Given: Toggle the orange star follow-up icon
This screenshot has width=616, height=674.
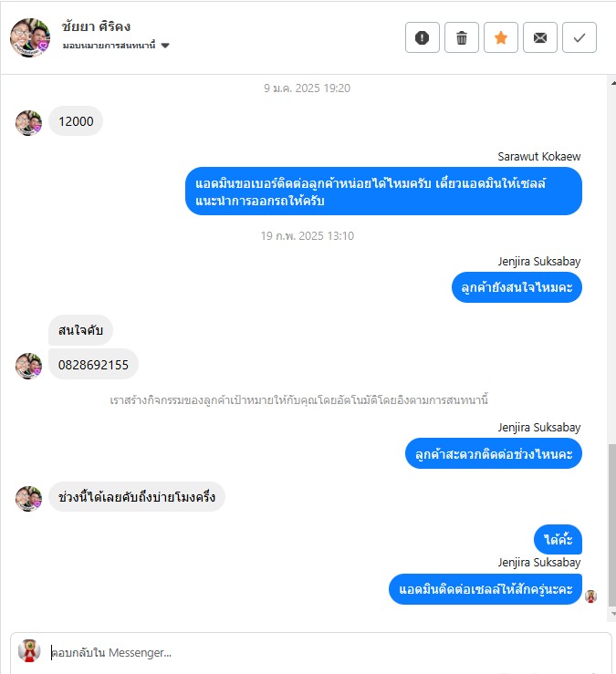Looking at the screenshot, I should pyautogui.click(x=501, y=37).
